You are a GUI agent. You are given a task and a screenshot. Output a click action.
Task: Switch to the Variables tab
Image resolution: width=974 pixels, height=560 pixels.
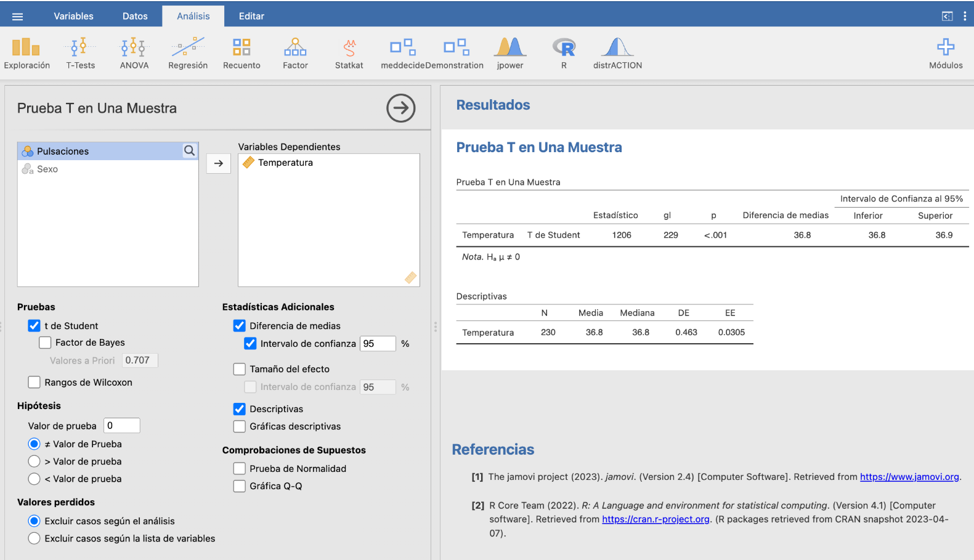point(73,16)
